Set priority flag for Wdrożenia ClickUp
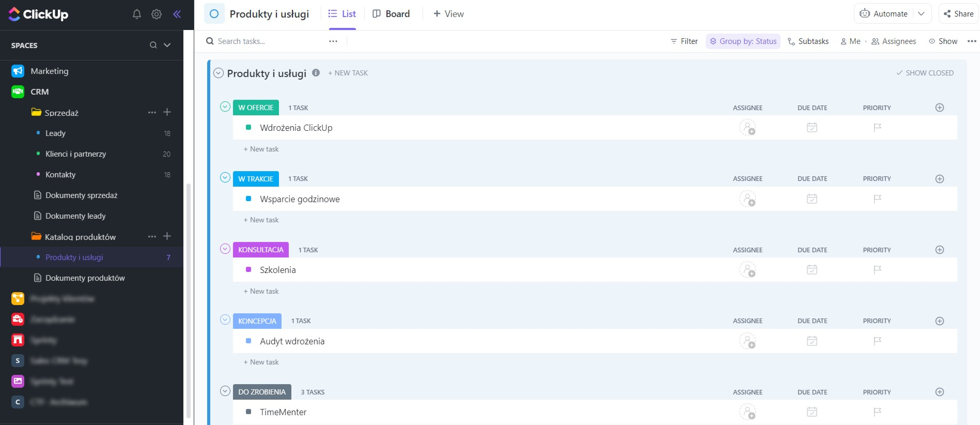Image resolution: width=980 pixels, height=425 pixels. pos(877,127)
